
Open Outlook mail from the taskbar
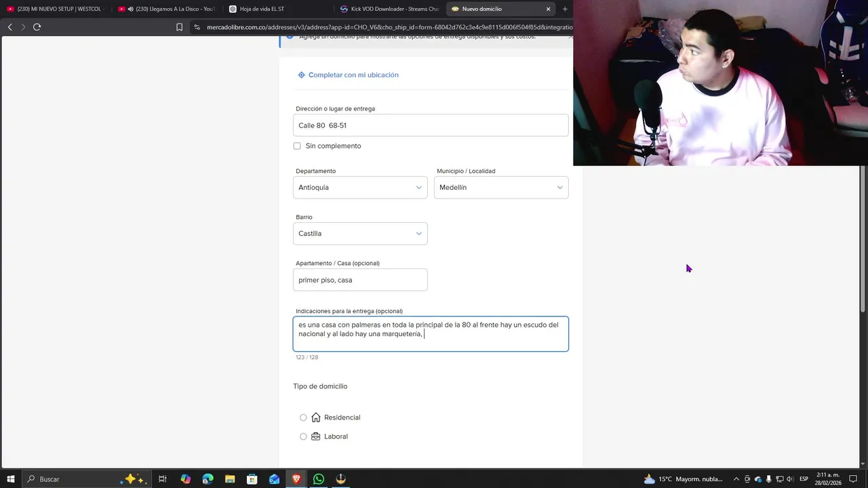274,479
